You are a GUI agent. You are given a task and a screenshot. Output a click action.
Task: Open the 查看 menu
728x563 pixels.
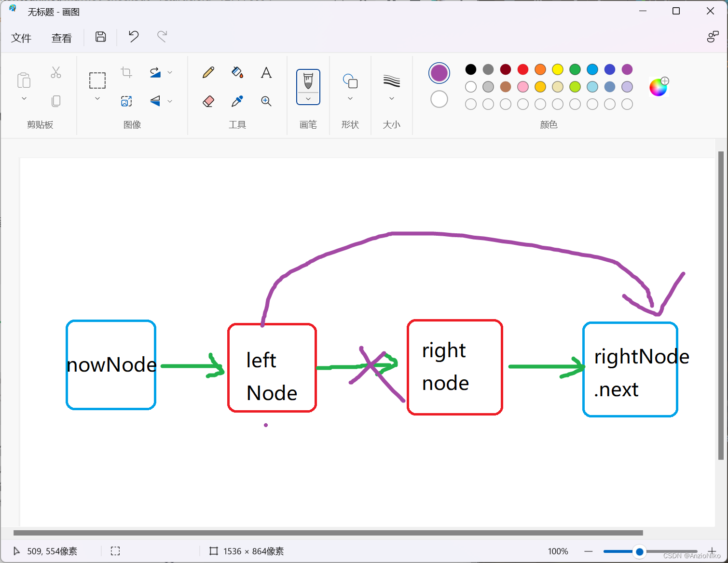[x=62, y=38]
